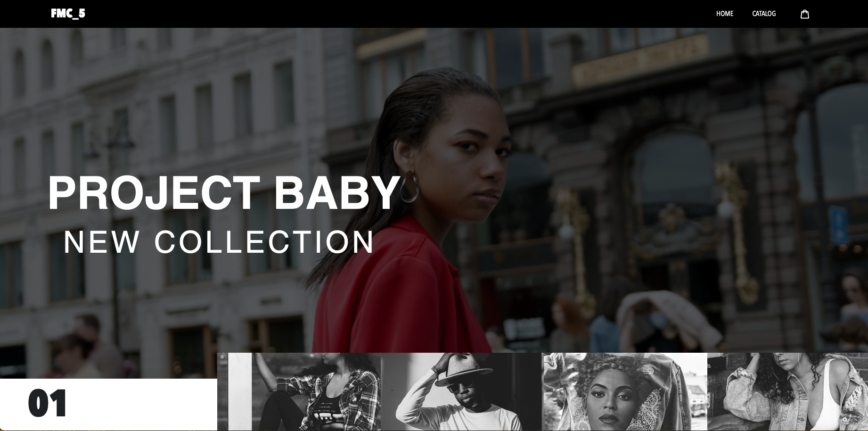Click the model's hoop earring
Viewport: 868px width, 431px height.
click(409, 186)
